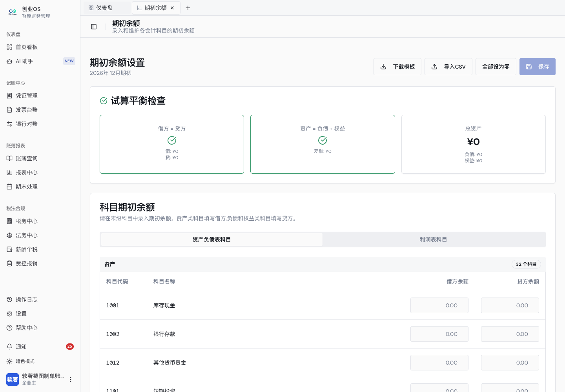Click the NEW badge beside AI 助手
565x392 pixels.
coord(69,61)
